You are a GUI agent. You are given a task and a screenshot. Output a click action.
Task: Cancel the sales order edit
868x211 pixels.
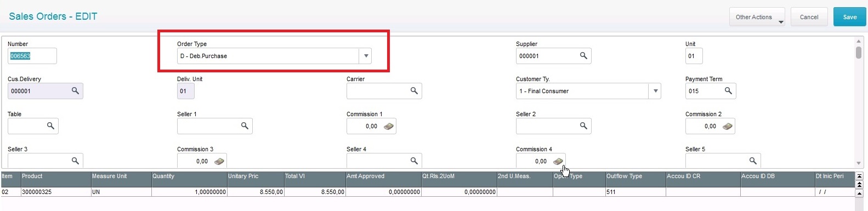click(809, 17)
